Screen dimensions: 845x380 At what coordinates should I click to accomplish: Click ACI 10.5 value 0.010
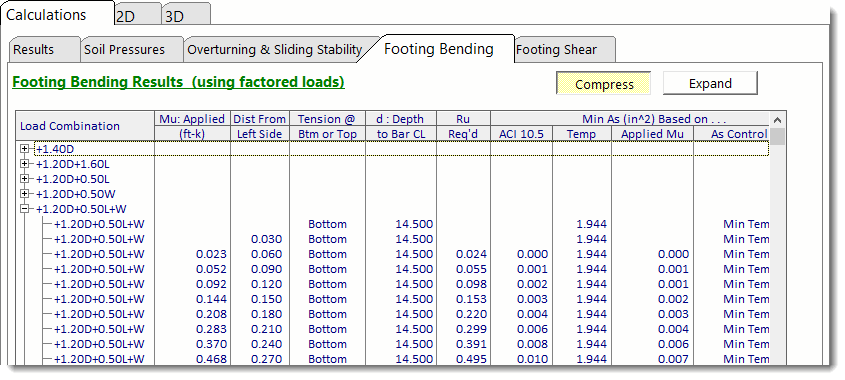click(533, 360)
